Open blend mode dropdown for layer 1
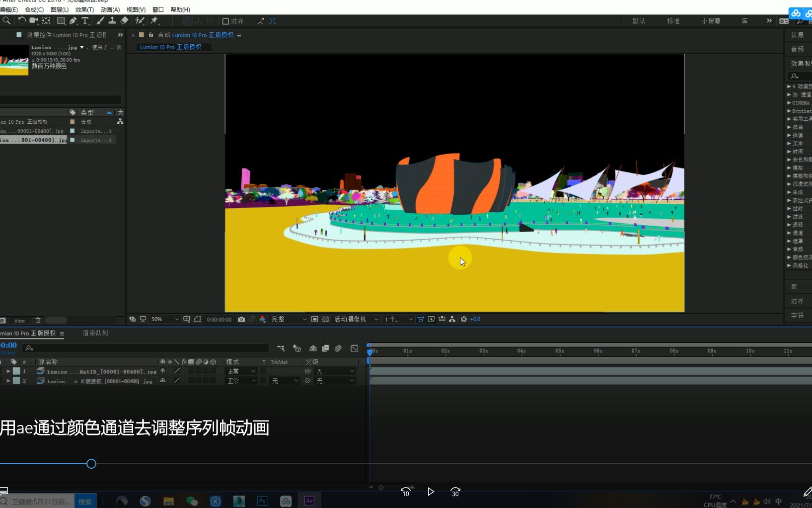The image size is (812, 508). click(x=241, y=371)
